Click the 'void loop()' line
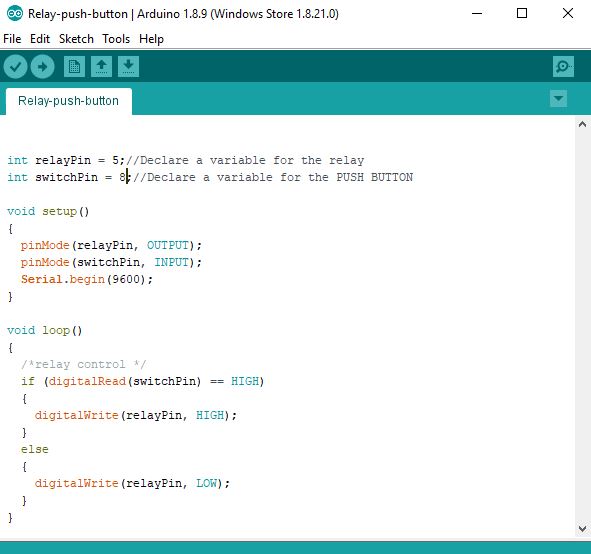Screen dimensions: 591x554 click(44, 331)
